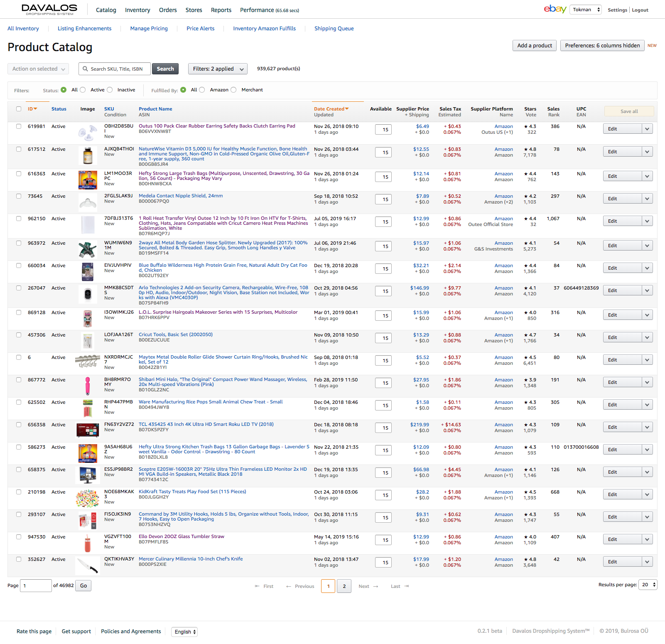Open the Mercer Chef's Knife product image
The width and height of the screenshot is (665, 644).
(88, 565)
